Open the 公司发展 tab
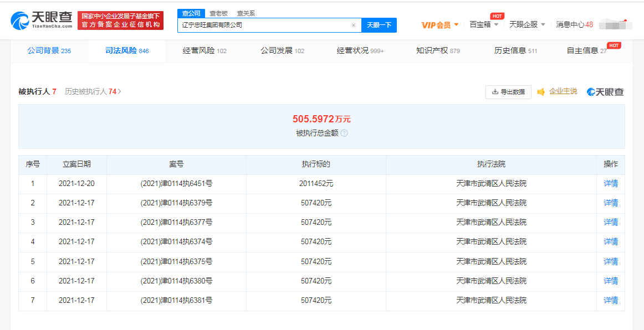644x330 pixels. coord(282,51)
